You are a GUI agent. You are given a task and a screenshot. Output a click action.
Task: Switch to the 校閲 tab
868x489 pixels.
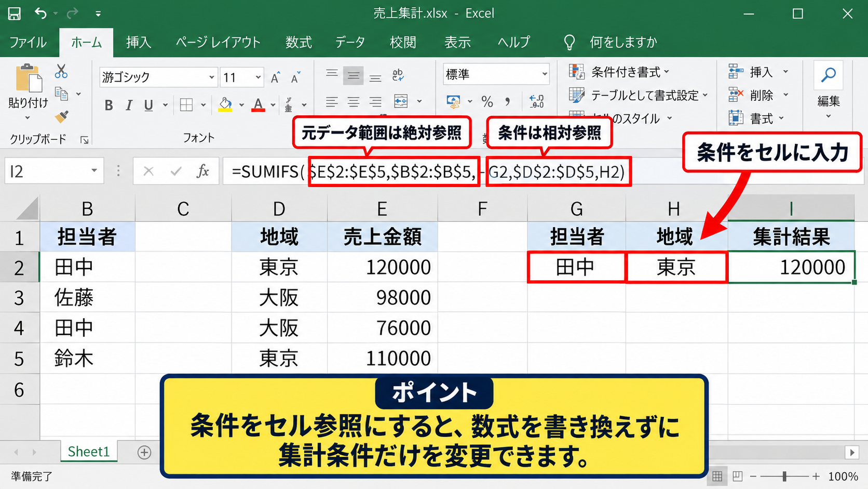(403, 42)
